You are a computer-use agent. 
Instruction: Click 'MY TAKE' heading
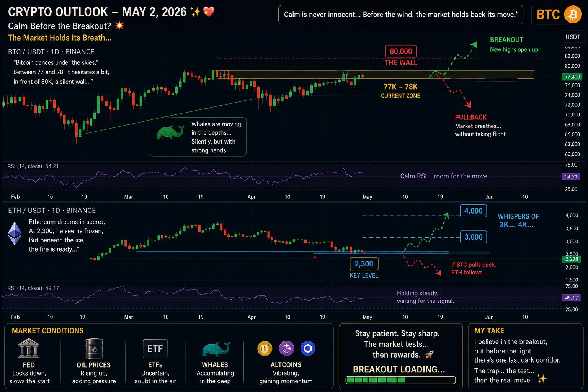pyautogui.click(x=489, y=331)
